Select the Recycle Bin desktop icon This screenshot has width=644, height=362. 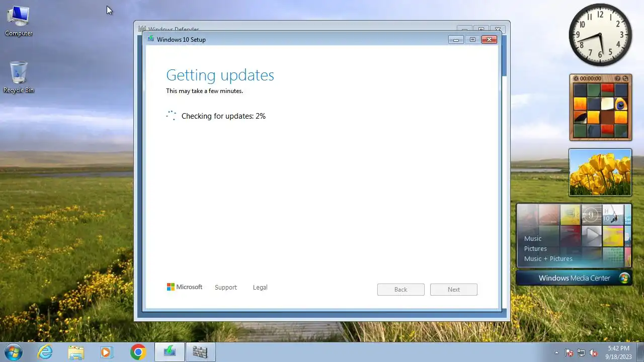(x=19, y=77)
